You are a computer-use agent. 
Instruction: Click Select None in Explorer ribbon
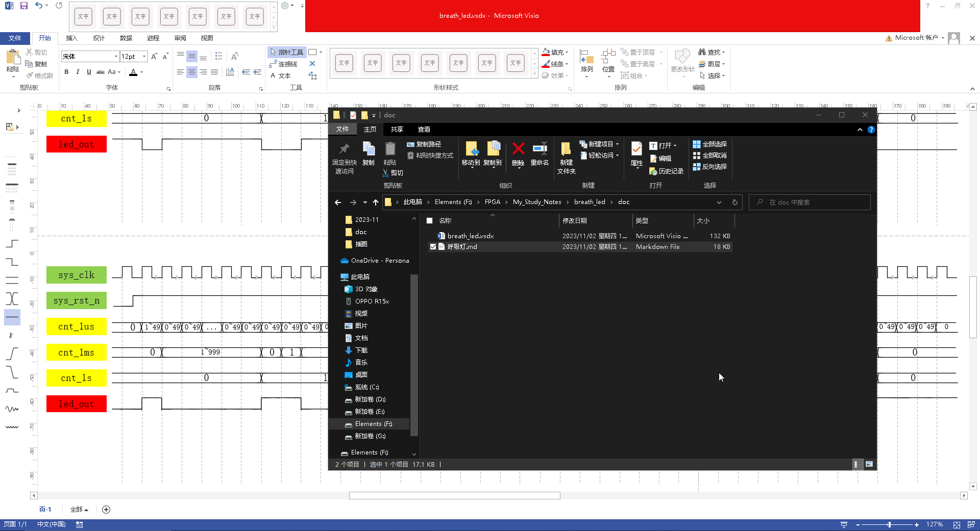(709, 156)
